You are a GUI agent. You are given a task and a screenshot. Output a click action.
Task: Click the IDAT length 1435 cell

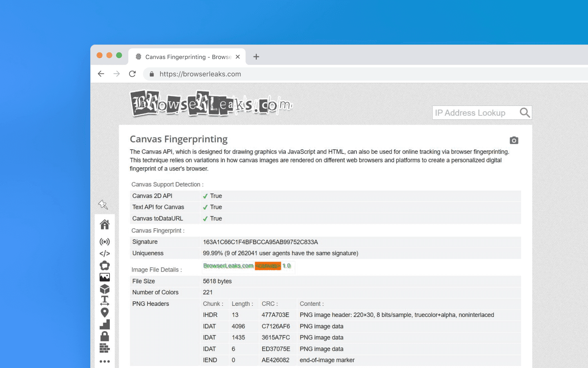238,337
